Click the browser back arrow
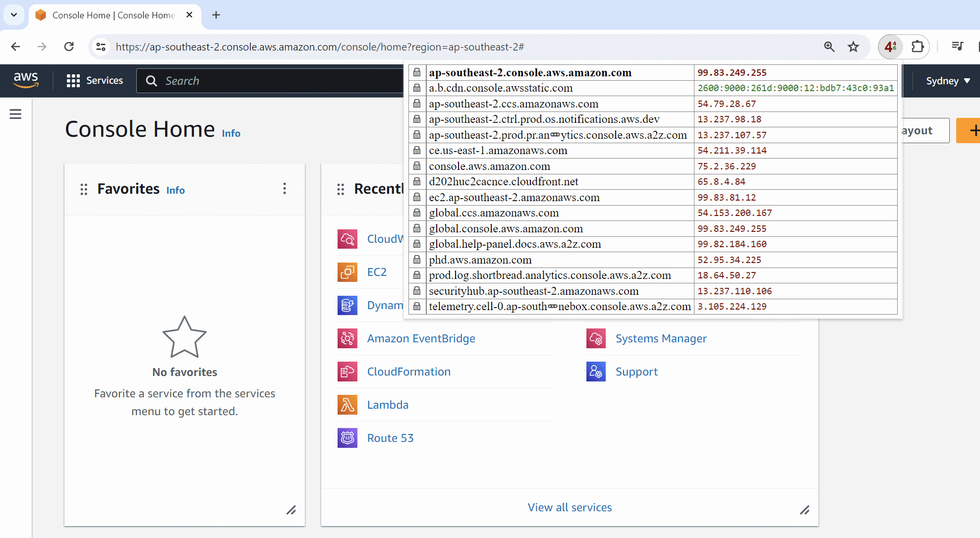This screenshot has height=538, width=980. click(15, 47)
